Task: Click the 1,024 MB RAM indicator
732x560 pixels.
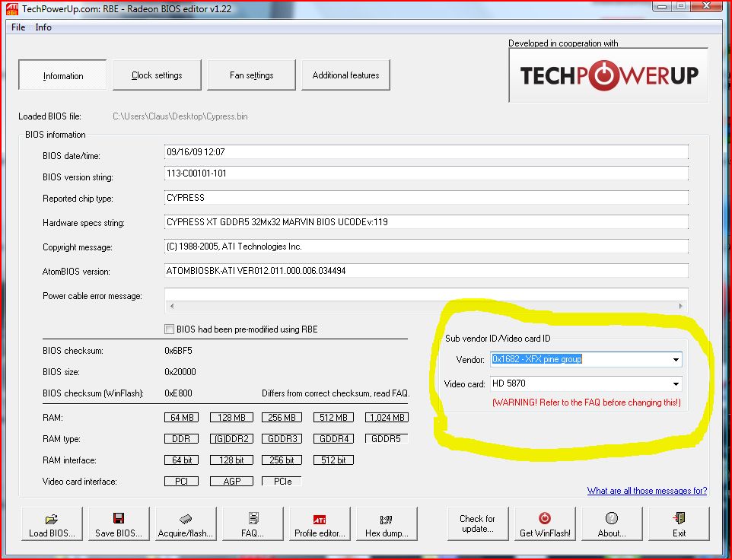Action: click(387, 417)
